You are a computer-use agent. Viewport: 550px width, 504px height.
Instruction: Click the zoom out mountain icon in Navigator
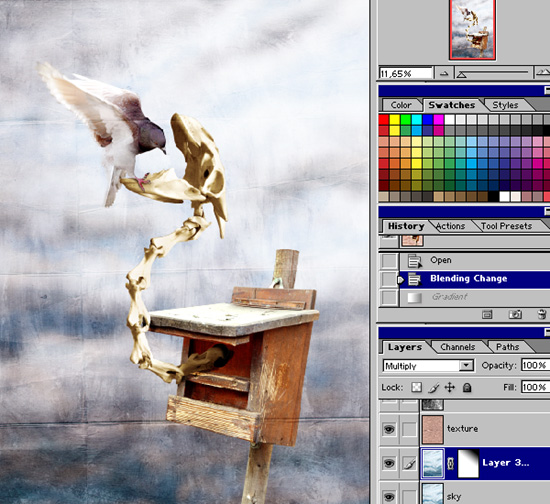tap(444, 74)
